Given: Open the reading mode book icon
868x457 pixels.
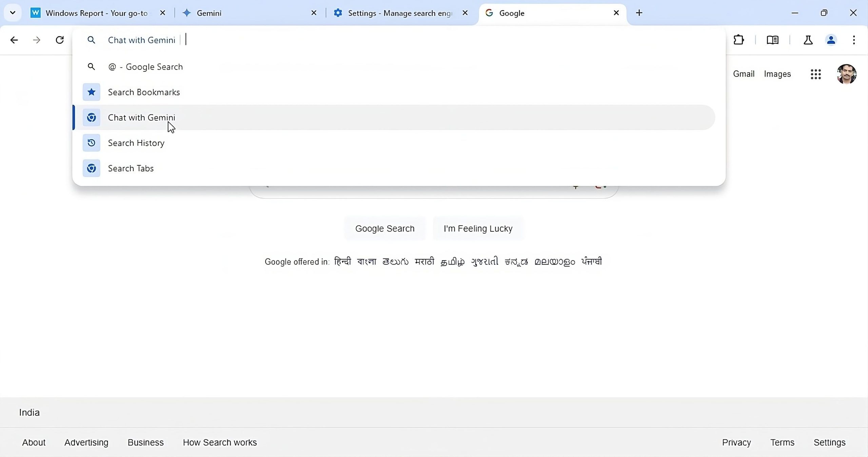Looking at the screenshot, I should (x=772, y=40).
